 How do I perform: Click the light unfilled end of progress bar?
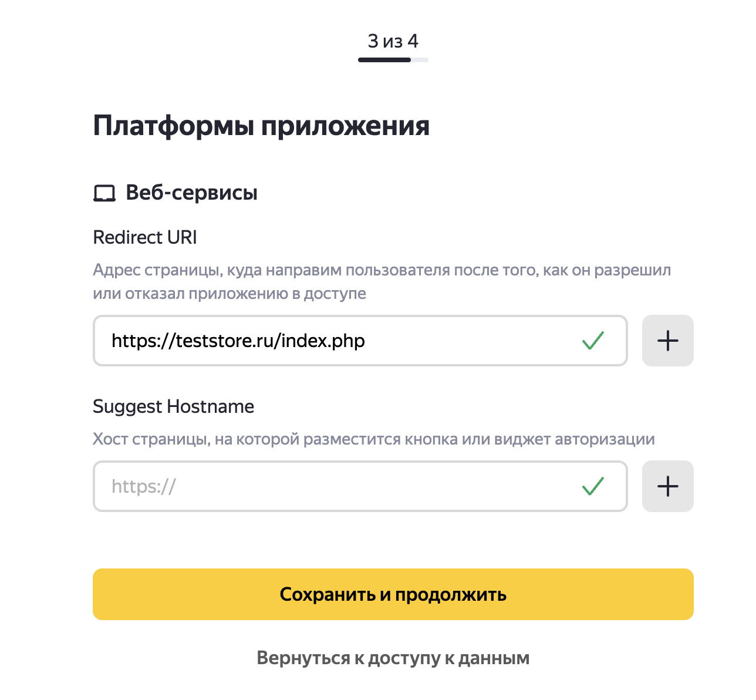coord(420,59)
